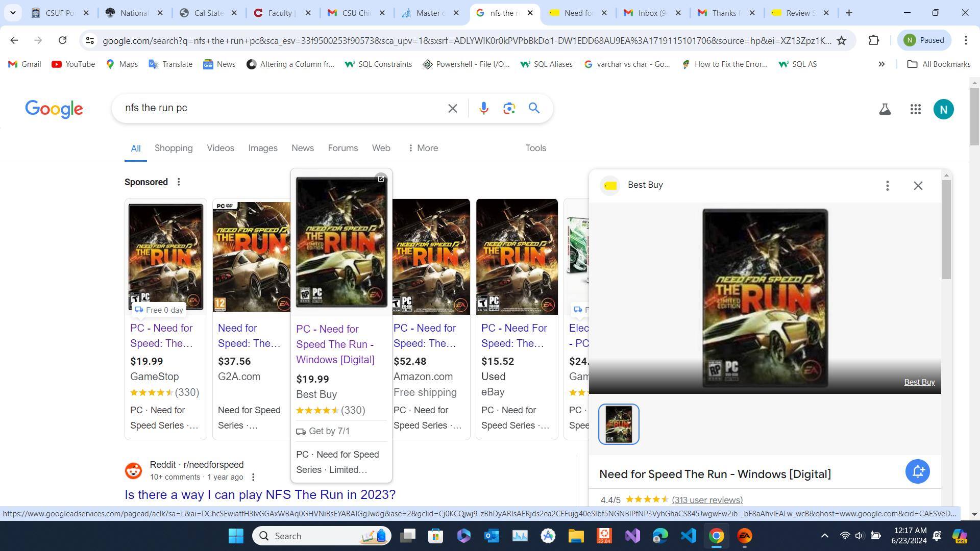Open Reddit result about NFS The Run

(260, 494)
